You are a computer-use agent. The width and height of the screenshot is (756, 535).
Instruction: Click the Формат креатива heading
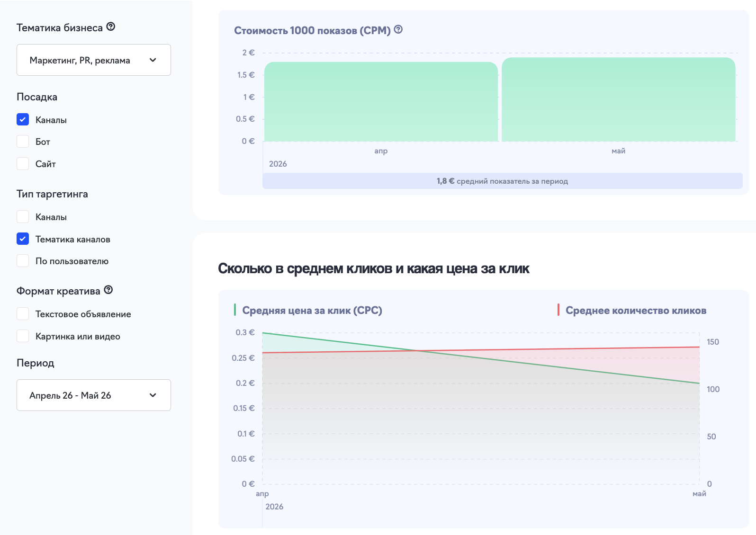[58, 291]
